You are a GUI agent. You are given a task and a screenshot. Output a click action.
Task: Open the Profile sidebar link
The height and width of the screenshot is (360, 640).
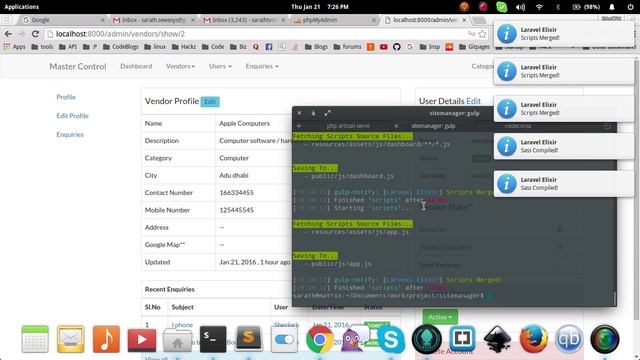(x=66, y=97)
